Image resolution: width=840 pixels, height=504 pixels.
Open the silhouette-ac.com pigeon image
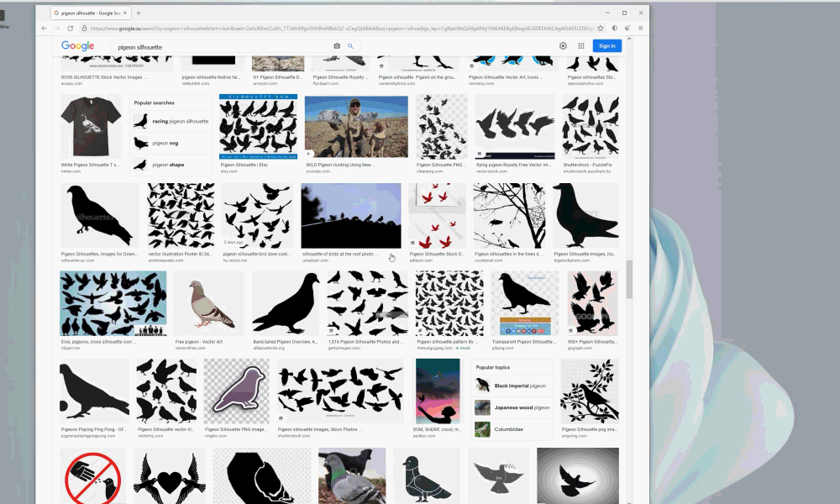100,216
